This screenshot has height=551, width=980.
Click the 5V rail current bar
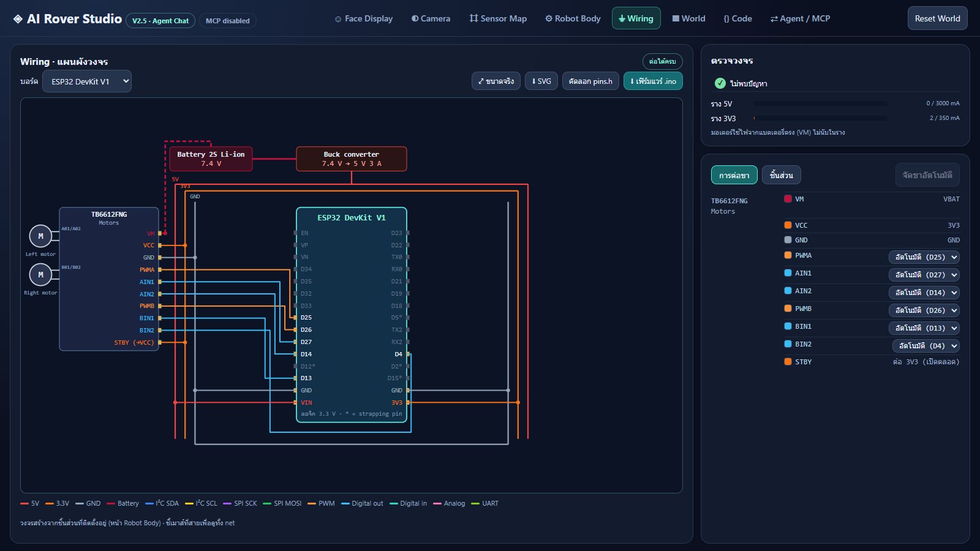(821, 103)
